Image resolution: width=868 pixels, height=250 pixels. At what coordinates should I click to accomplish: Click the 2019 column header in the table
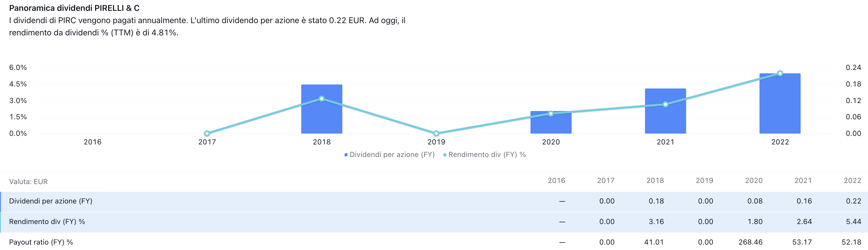point(705,181)
